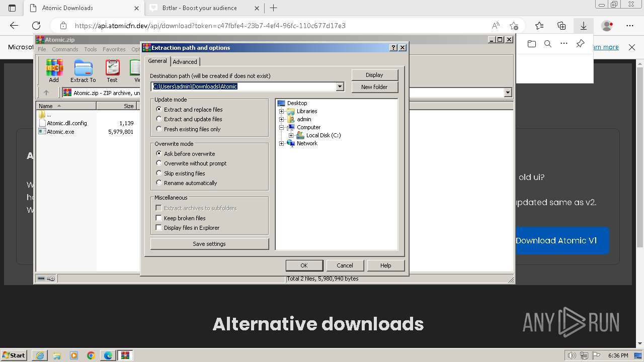The width and height of the screenshot is (644, 362).
Task: Open WinRAR Tools menu
Action: click(x=91, y=49)
